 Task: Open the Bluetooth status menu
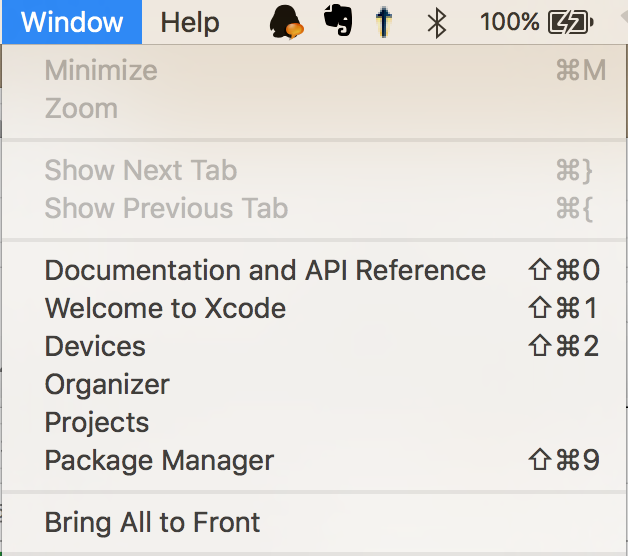point(437,22)
